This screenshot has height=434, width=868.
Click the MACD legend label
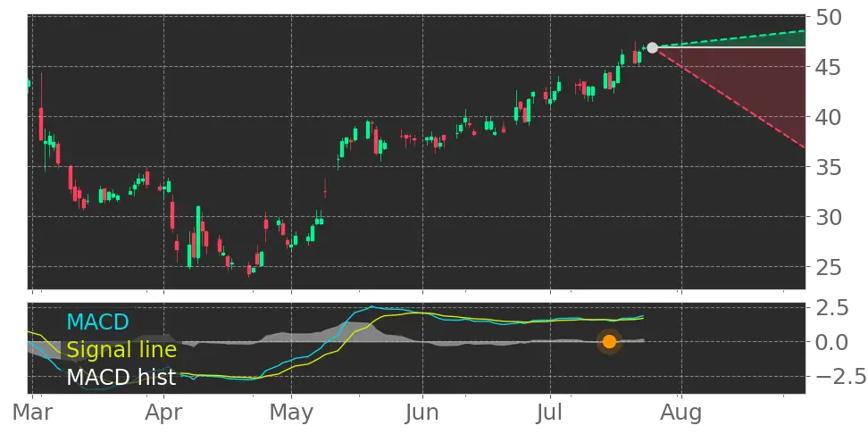pos(97,321)
